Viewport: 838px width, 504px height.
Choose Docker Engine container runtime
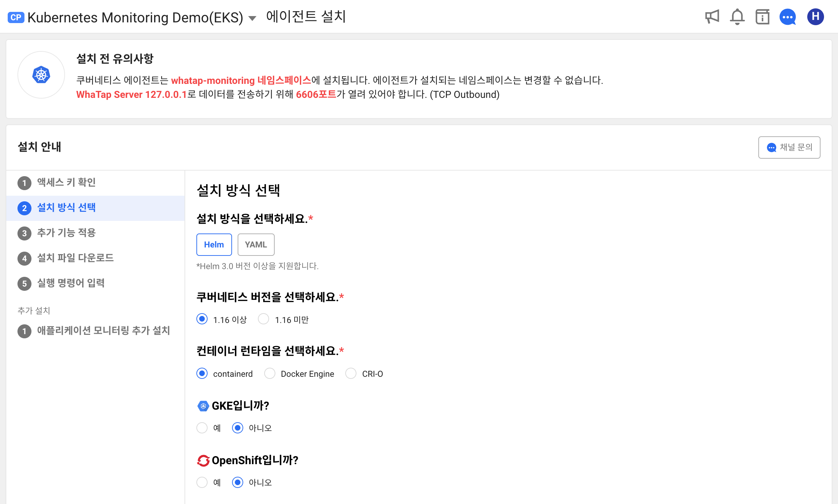click(270, 374)
